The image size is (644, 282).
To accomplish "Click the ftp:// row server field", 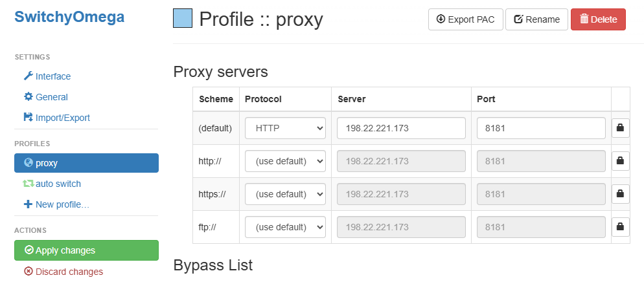I will point(401,227).
